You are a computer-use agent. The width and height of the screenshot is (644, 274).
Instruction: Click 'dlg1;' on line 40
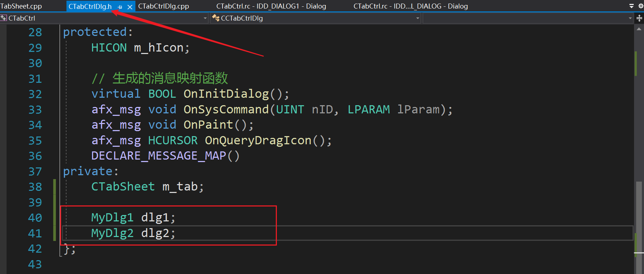[158, 217]
